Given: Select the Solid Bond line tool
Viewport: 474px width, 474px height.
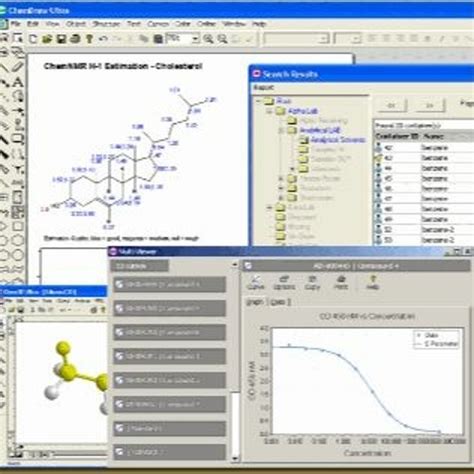Looking at the screenshot, I should [x=4, y=67].
